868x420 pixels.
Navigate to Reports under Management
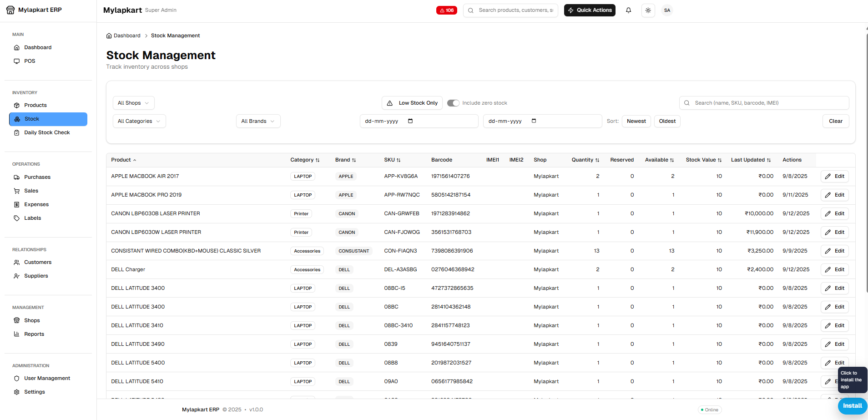click(35, 334)
